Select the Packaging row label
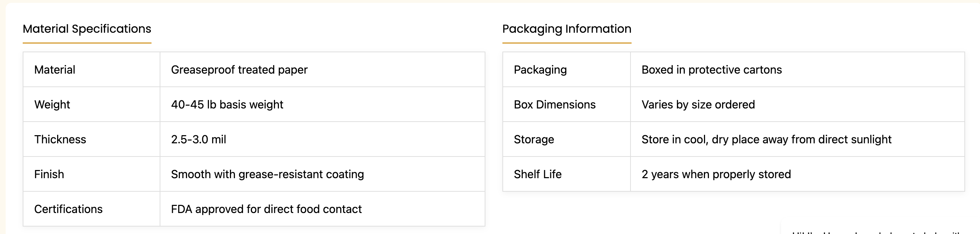 click(x=540, y=70)
